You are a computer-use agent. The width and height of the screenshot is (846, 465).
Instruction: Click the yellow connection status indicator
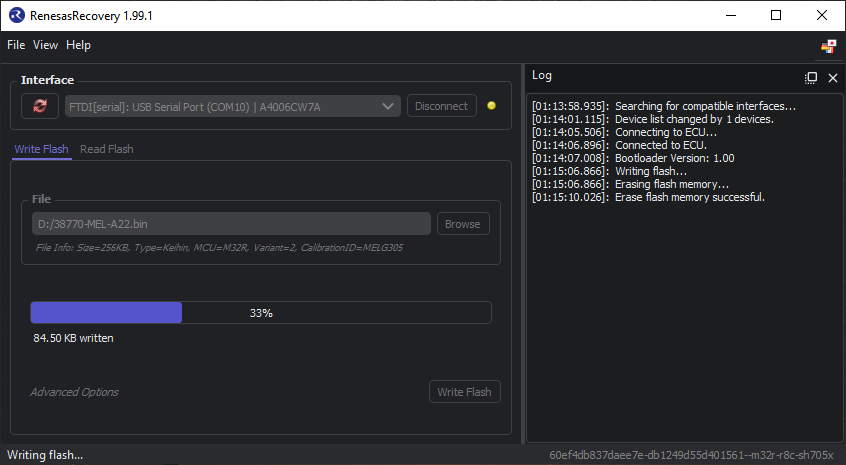pyautogui.click(x=492, y=106)
